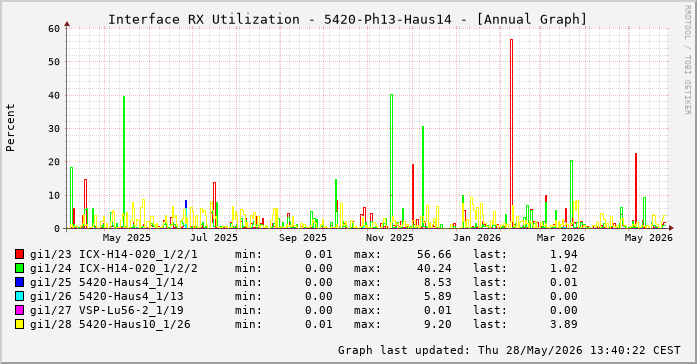Click the x-axis label Sep 2025
The image size is (697, 364).
pos(303,238)
